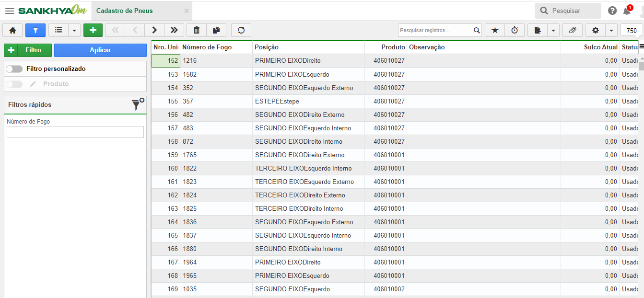Open the export options dropdown arrow

(x=553, y=30)
